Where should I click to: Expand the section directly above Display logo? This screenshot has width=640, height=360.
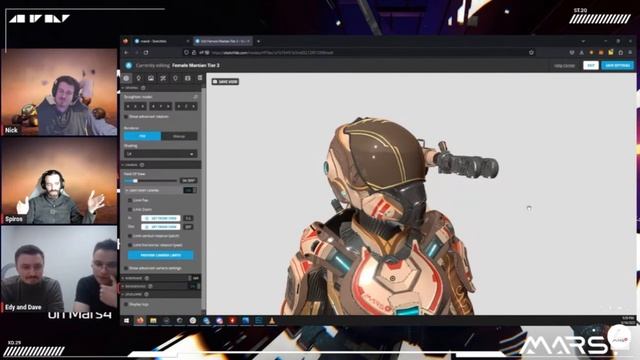(x=161, y=294)
